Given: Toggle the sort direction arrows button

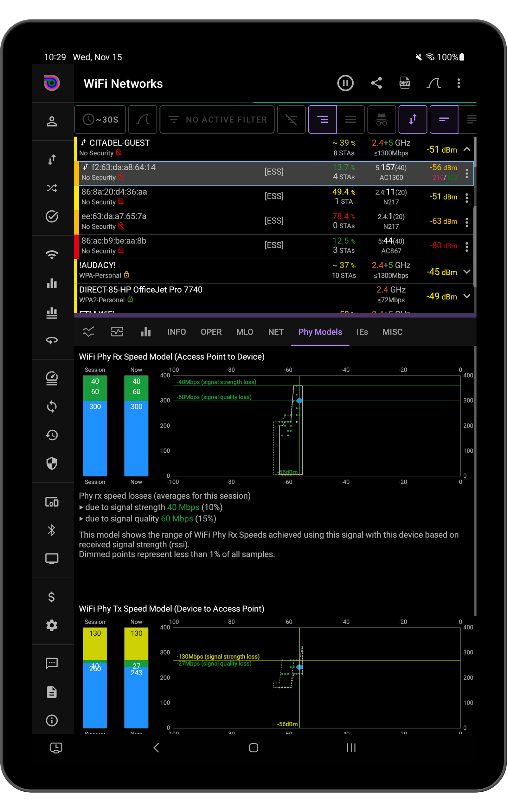Looking at the screenshot, I should [413, 120].
